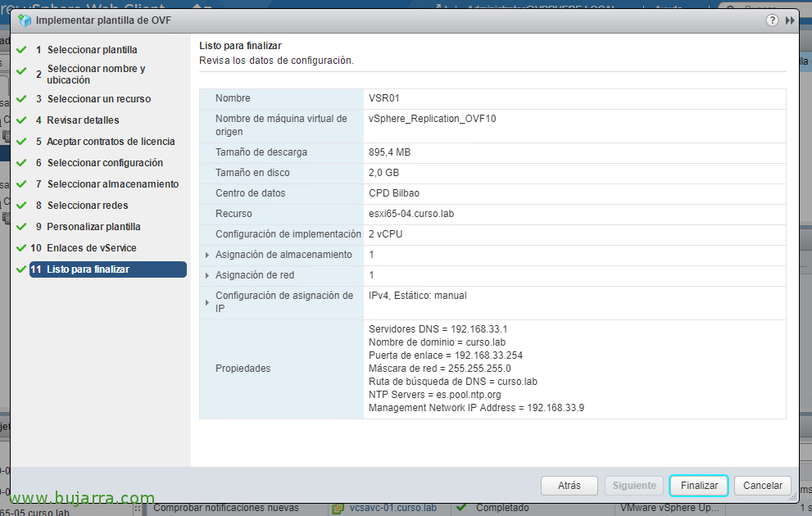The width and height of the screenshot is (812, 516).
Task: Click the CPD Bilbao datacenter value
Action: click(394, 193)
